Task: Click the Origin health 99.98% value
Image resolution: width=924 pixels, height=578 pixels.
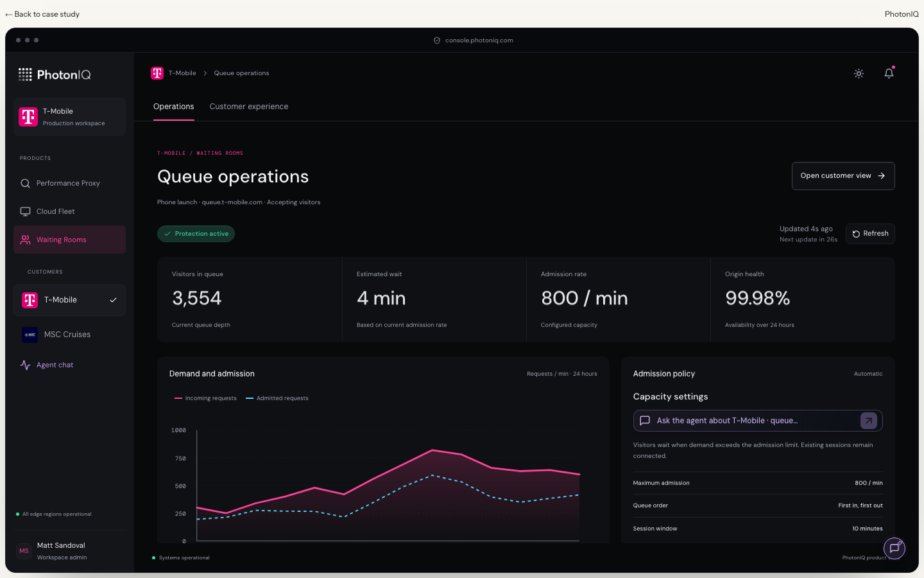Action: 757,299
